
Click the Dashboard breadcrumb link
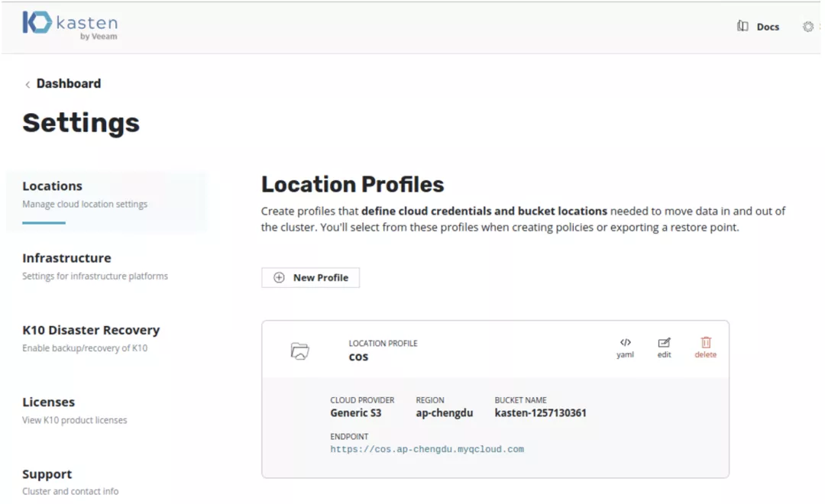pyautogui.click(x=68, y=84)
